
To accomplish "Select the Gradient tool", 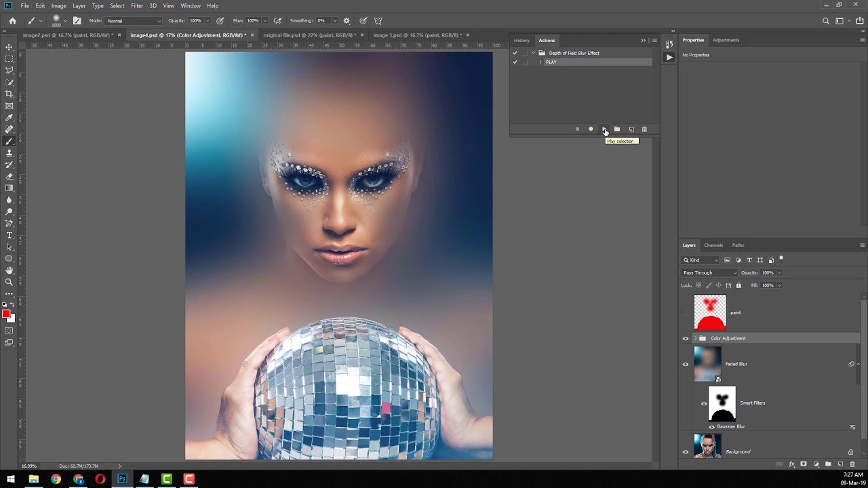I will pyautogui.click(x=9, y=188).
